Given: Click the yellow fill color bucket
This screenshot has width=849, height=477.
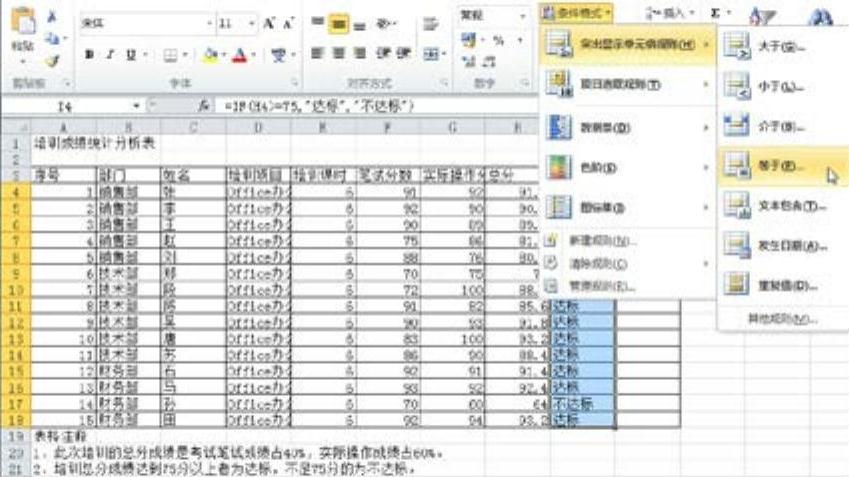Looking at the screenshot, I should coord(211,55).
